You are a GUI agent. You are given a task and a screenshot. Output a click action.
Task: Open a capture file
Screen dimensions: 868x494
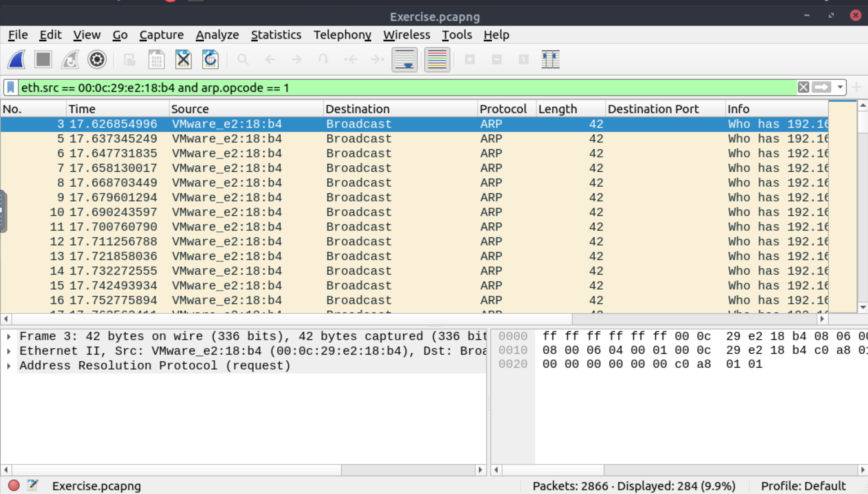tap(129, 60)
